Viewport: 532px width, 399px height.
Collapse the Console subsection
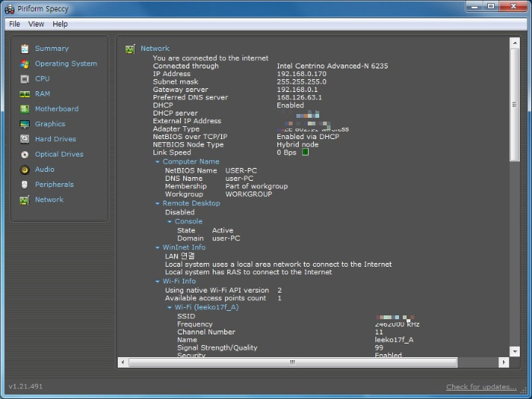169,222
